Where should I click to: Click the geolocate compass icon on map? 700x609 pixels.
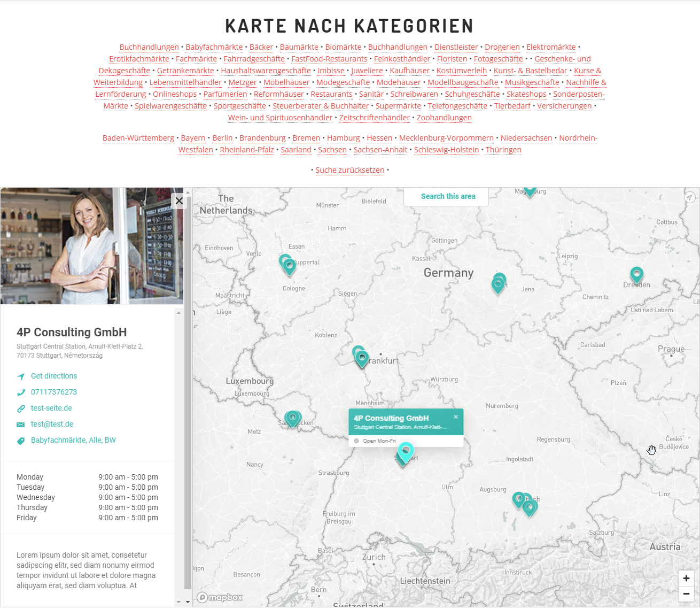pyautogui.click(x=690, y=197)
